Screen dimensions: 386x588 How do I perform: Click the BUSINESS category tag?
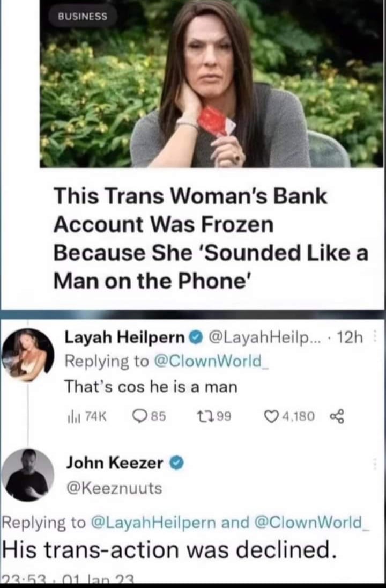[x=83, y=17]
